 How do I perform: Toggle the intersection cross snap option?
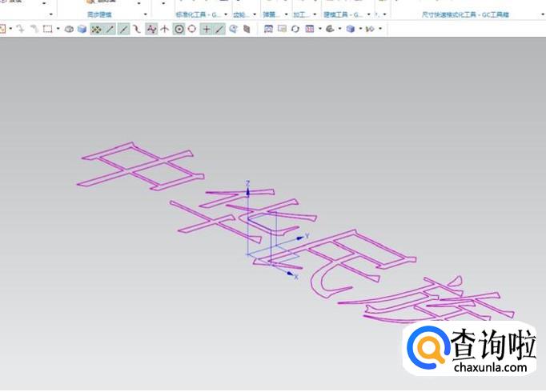click(206, 29)
